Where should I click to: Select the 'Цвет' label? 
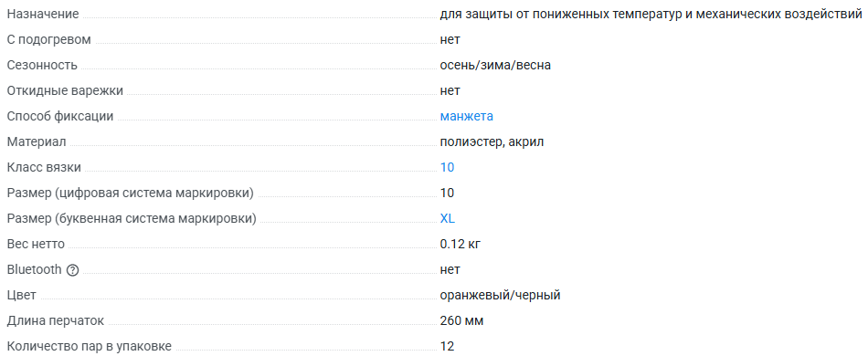coord(22,295)
